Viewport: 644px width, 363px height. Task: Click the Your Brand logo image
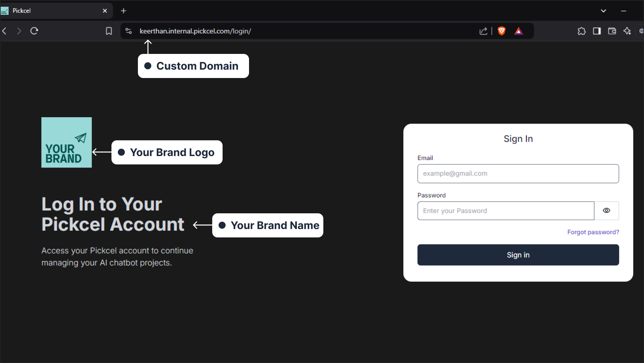(67, 142)
